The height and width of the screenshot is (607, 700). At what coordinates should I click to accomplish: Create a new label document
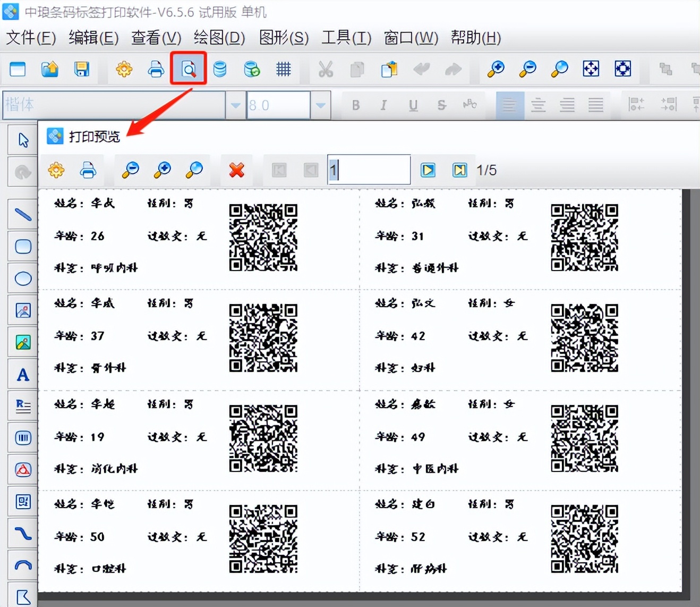tap(18, 69)
